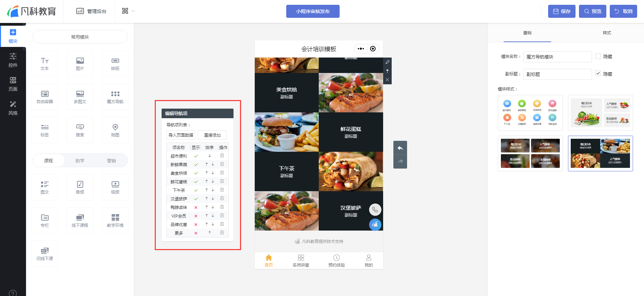Click the 美食烘焙 tile in preview
This screenshot has width=644, height=296.
click(287, 92)
